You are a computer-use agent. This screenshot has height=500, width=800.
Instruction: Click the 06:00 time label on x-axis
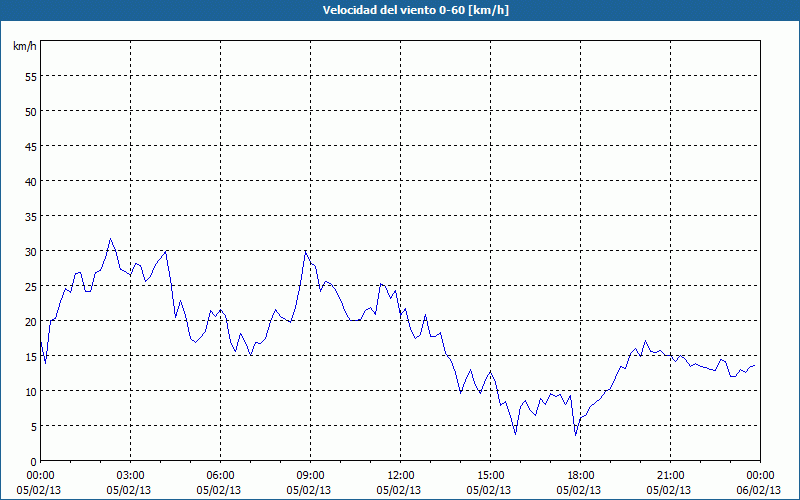tap(220, 476)
